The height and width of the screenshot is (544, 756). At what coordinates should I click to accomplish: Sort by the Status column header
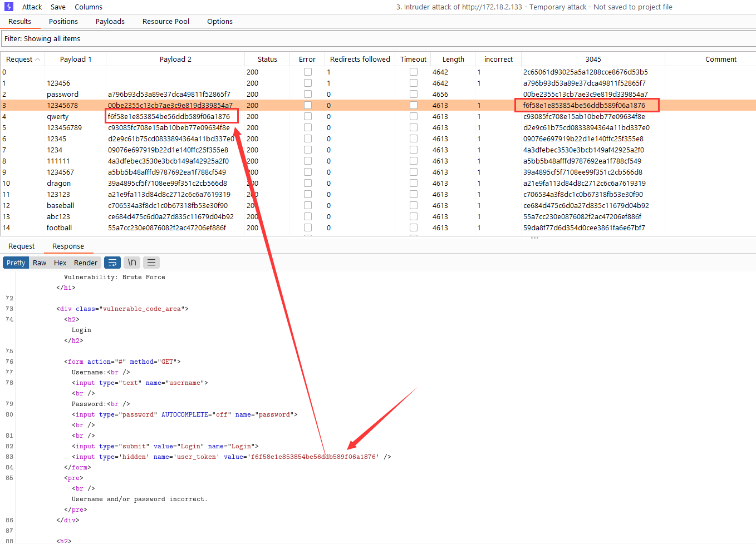point(267,60)
